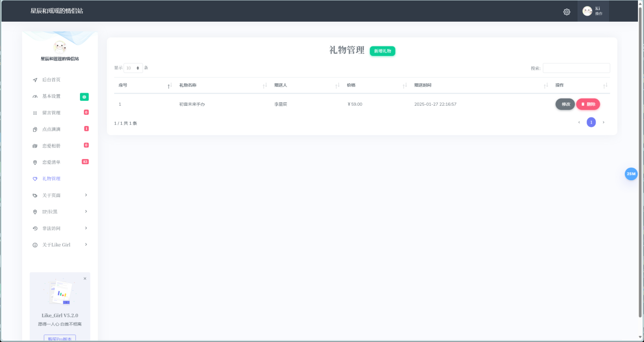The image size is (644, 342).
Task: Click the 留言管理 grid icon
Action: [35, 113]
